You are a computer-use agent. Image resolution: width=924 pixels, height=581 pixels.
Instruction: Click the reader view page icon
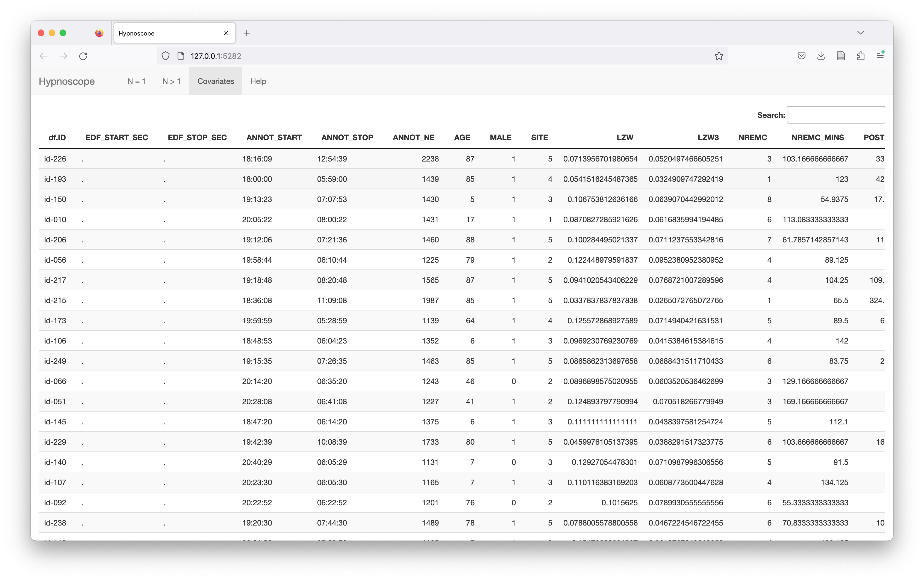coord(841,56)
